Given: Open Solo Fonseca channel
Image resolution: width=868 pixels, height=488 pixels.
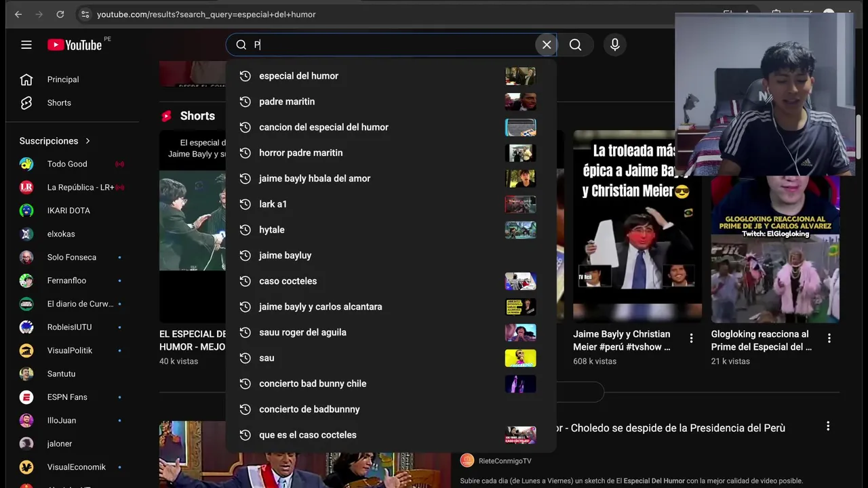Looking at the screenshot, I should [x=73, y=258].
